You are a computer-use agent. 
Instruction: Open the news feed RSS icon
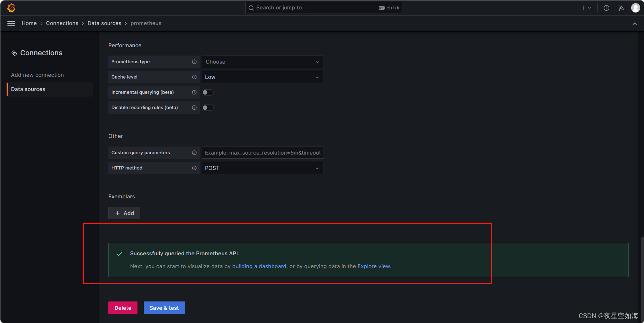pos(621,8)
